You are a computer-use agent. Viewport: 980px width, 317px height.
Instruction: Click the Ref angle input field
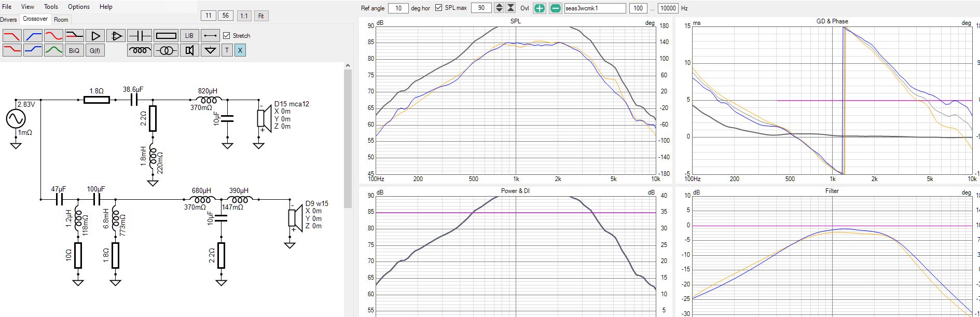point(398,8)
